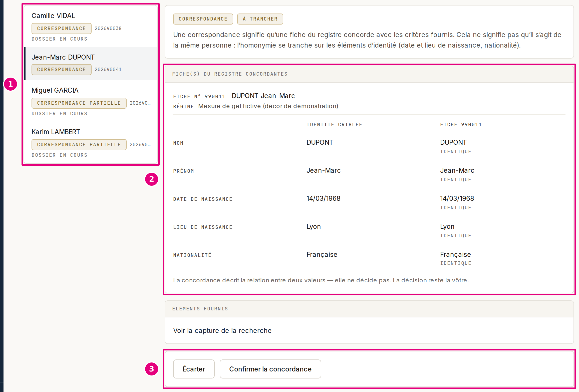This screenshot has height=392, width=579.
Task: Click the screened surname value DUPONT
Action: 320,142
